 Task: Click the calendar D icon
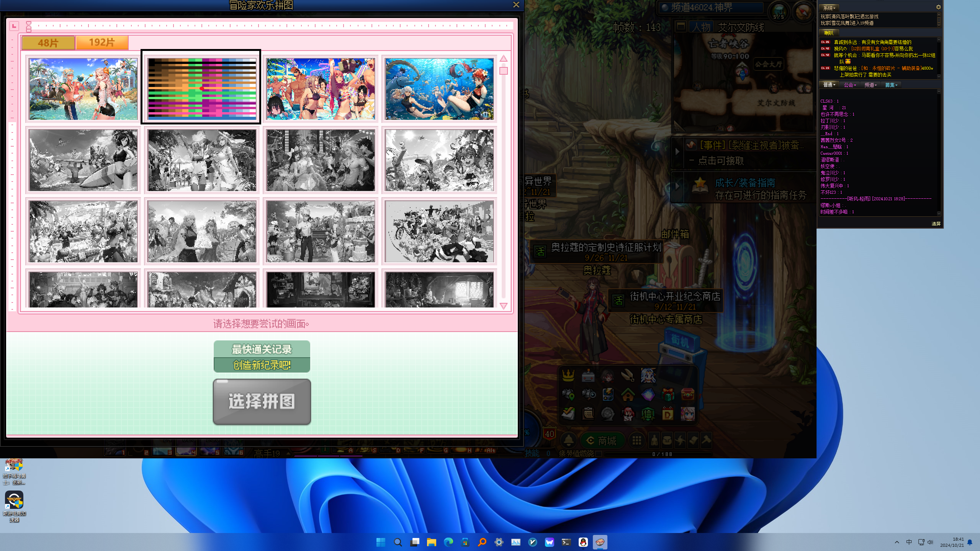668,414
